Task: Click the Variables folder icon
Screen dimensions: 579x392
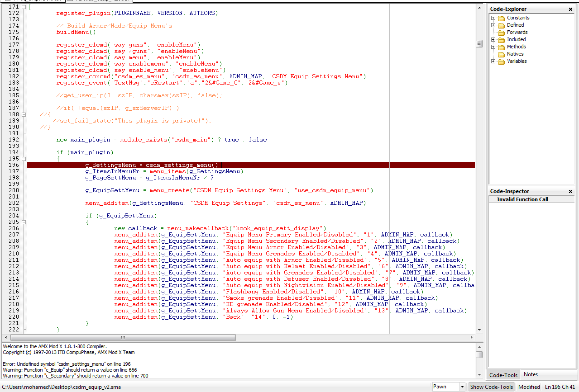Action: (501, 61)
